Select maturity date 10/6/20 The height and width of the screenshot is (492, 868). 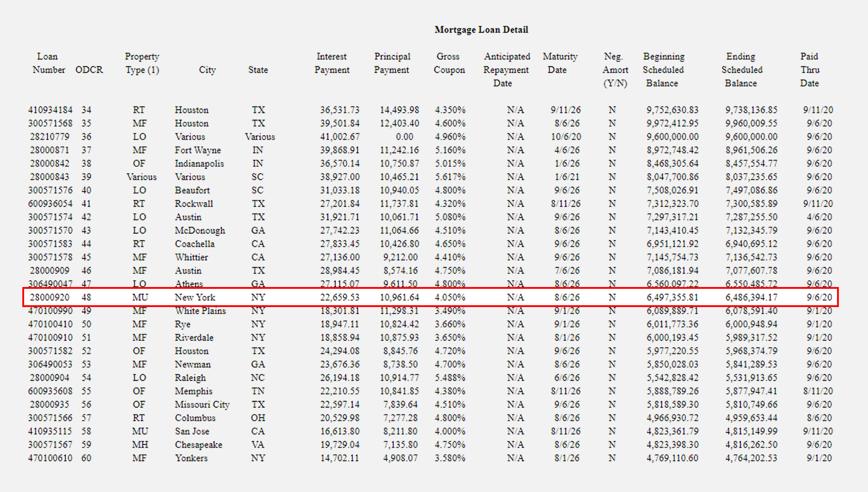tap(566, 137)
